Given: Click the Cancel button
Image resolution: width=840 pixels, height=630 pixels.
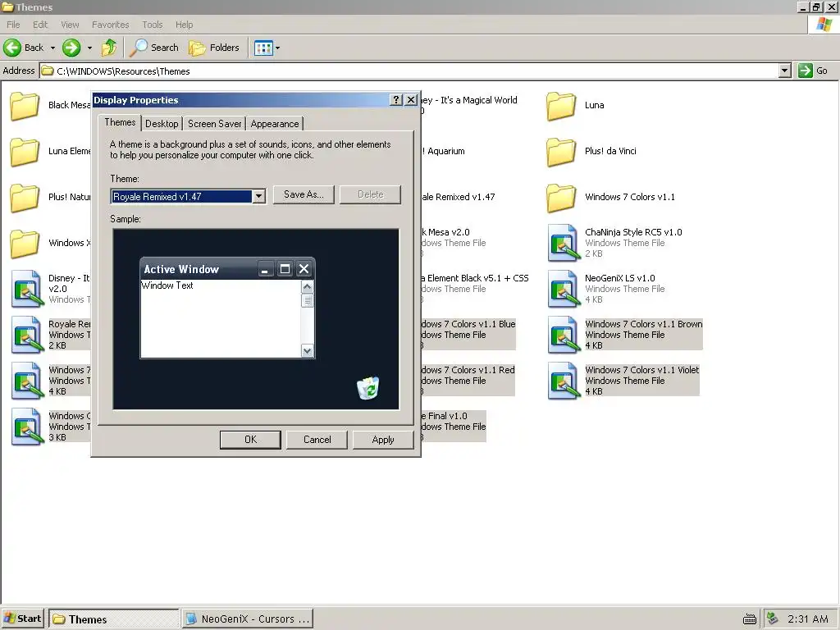Looking at the screenshot, I should 317,440.
